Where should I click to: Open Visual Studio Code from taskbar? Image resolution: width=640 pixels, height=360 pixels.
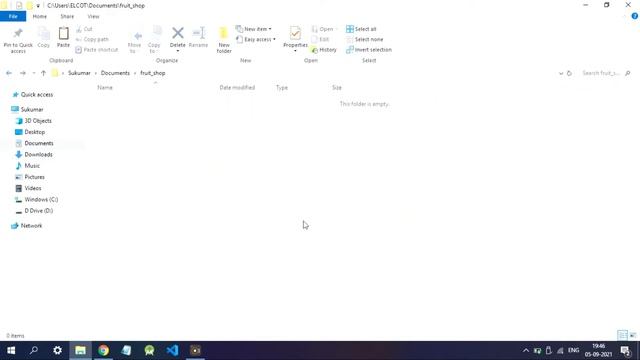click(x=172, y=350)
